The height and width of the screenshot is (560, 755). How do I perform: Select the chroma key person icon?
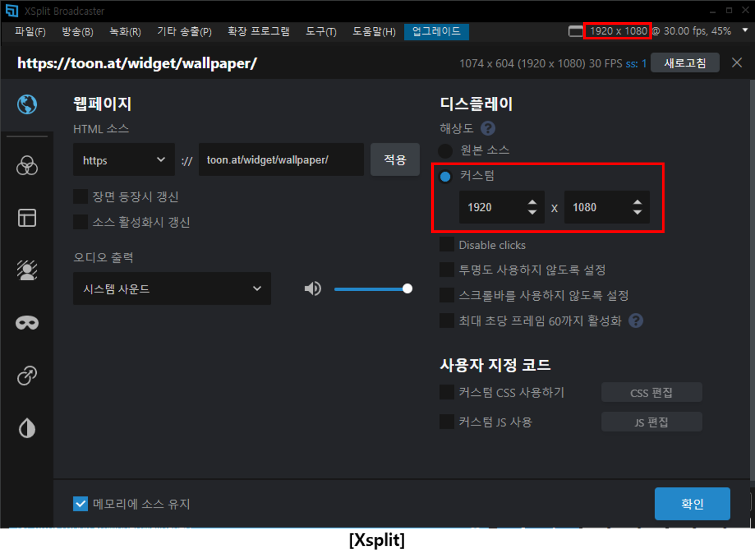[27, 270]
